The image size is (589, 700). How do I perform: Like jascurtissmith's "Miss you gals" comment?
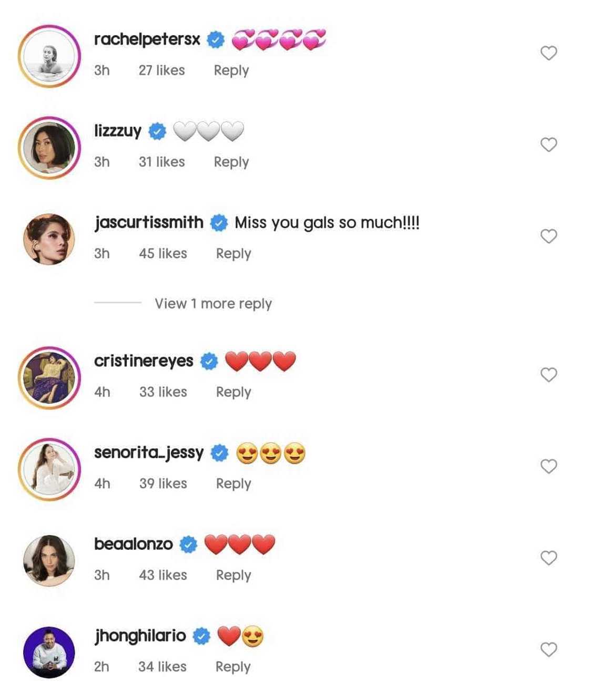pyautogui.click(x=549, y=236)
